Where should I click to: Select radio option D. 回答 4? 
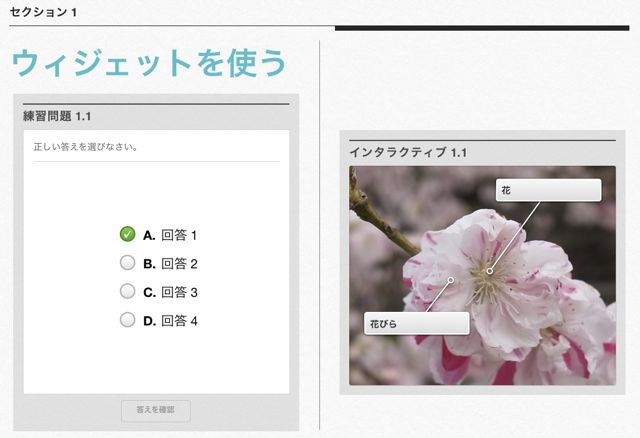pos(127,320)
